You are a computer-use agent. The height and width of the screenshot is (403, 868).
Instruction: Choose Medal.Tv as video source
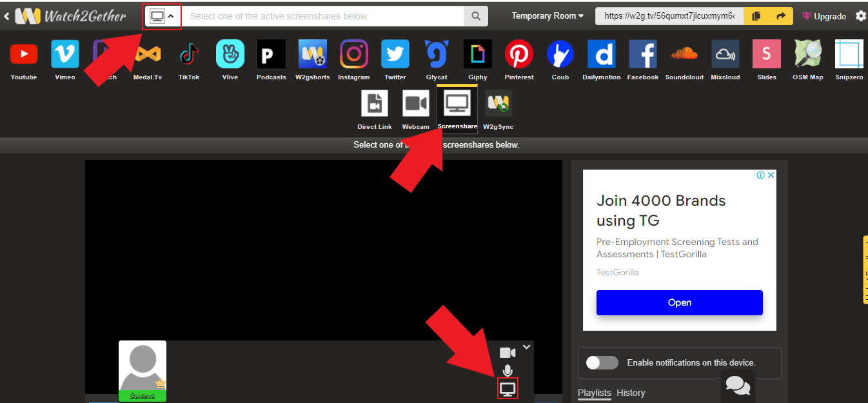pos(148,54)
